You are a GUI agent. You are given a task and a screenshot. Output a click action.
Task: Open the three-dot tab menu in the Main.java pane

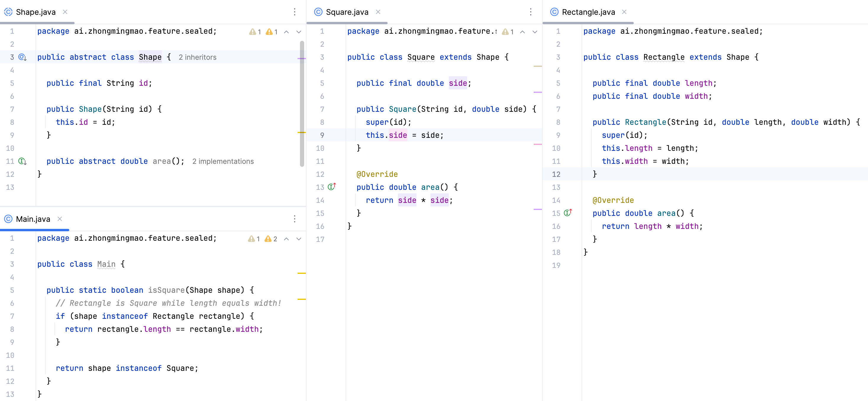294,219
